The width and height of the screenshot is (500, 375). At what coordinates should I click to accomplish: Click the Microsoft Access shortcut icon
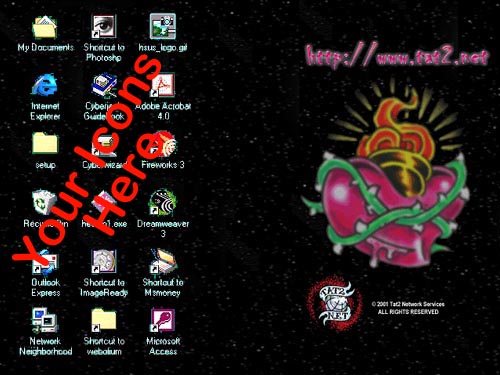(163, 320)
